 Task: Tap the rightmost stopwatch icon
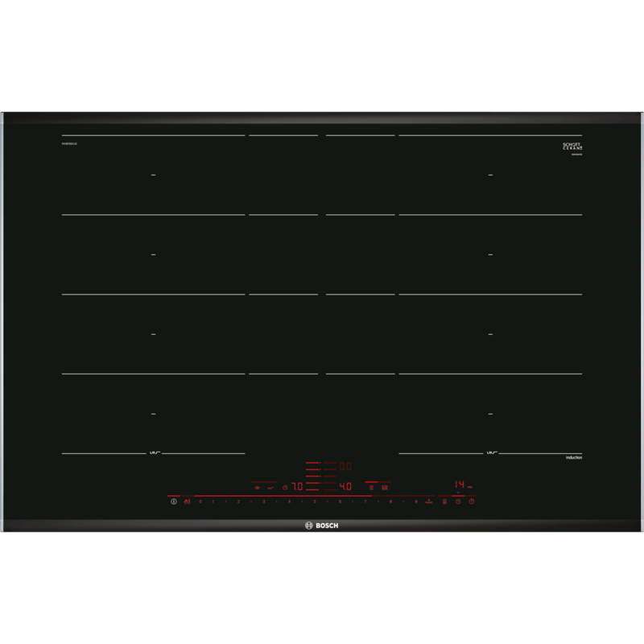coord(472,502)
